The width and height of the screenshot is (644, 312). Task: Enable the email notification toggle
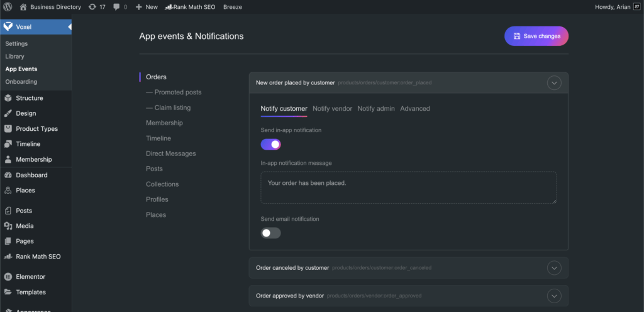click(x=270, y=233)
